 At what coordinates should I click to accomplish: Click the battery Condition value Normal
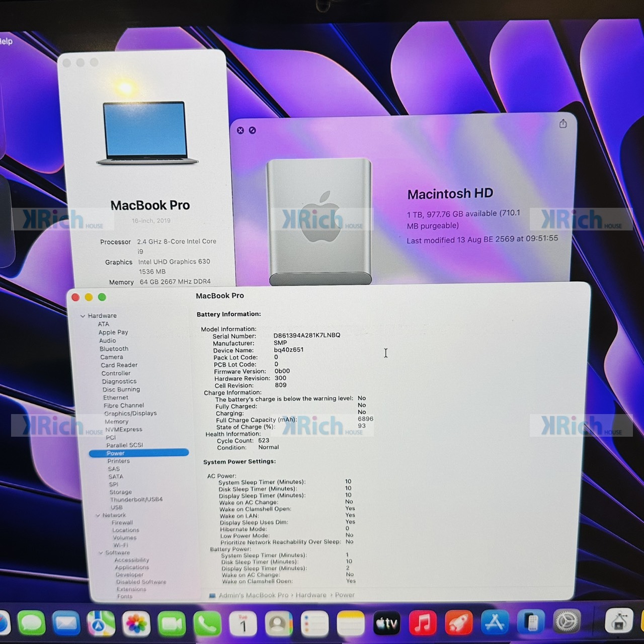tap(269, 447)
